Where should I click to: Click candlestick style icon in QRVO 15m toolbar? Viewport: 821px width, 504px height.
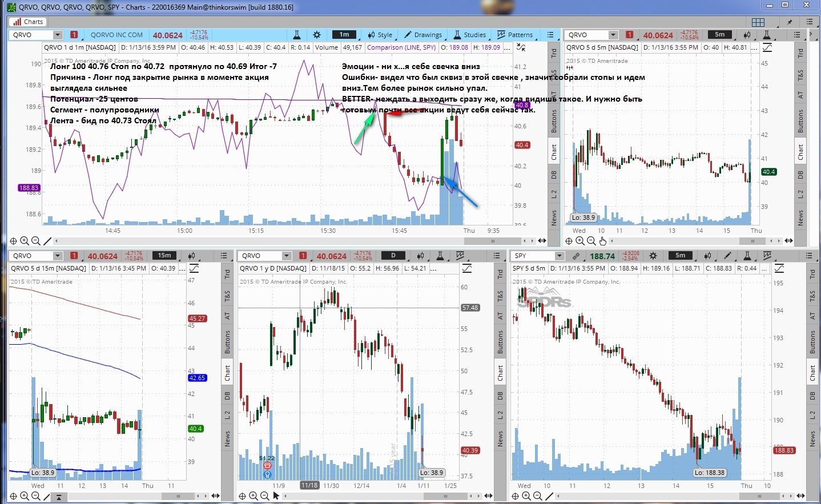click(x=192, y=256)
